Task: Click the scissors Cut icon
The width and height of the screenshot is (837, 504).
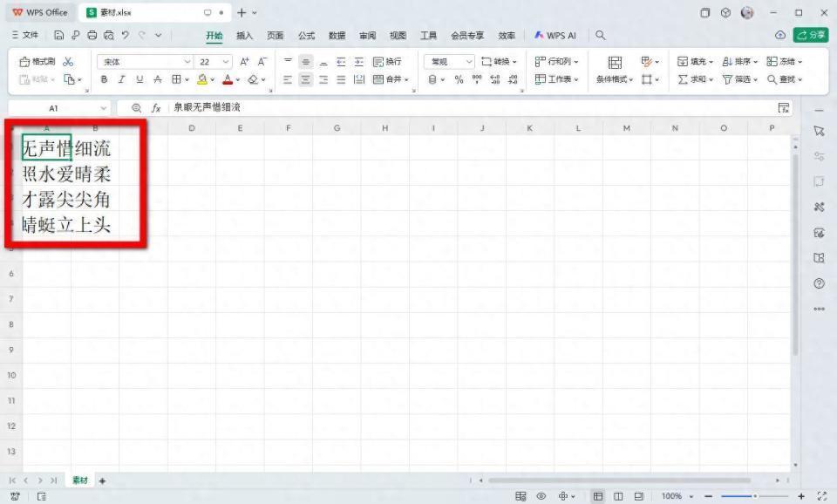Action: (69, 62)
